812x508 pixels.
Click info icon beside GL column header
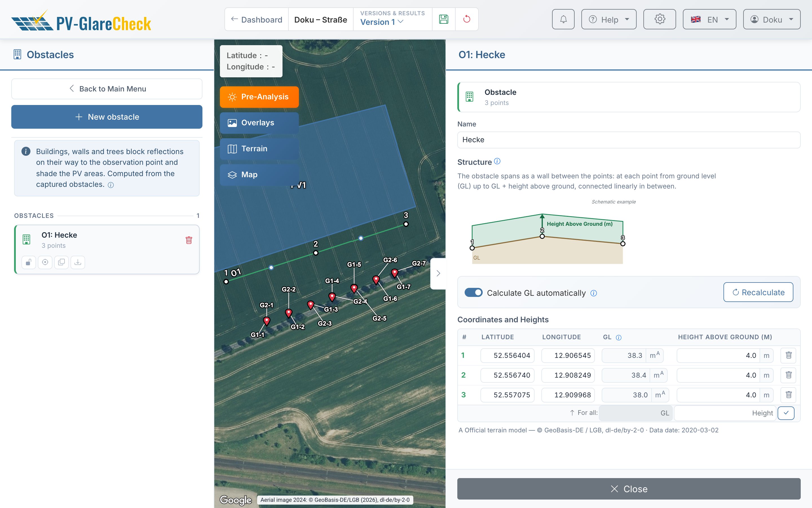coord(619,338)
